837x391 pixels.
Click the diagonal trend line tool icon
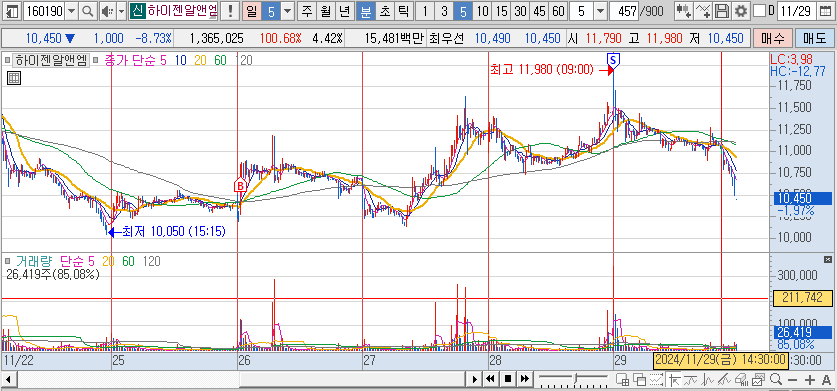pyautogui.click(x=725, y=380)
